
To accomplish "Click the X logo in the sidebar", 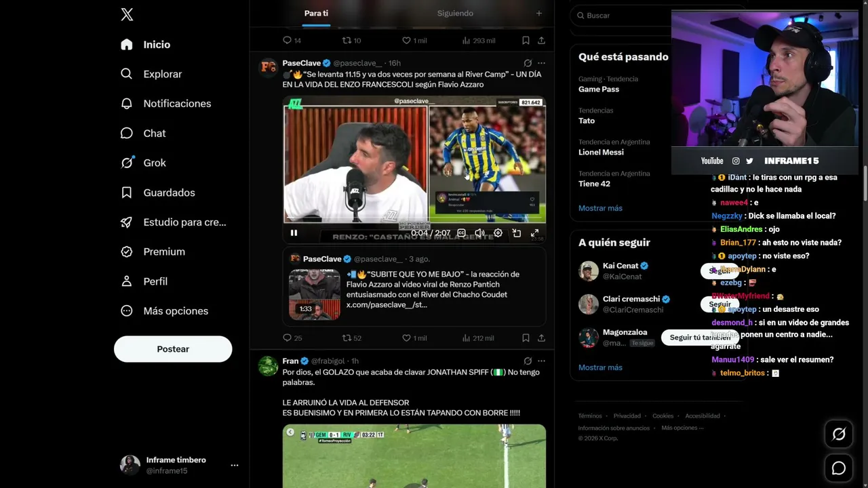I will pyautogui.click(x=127, y=15).
